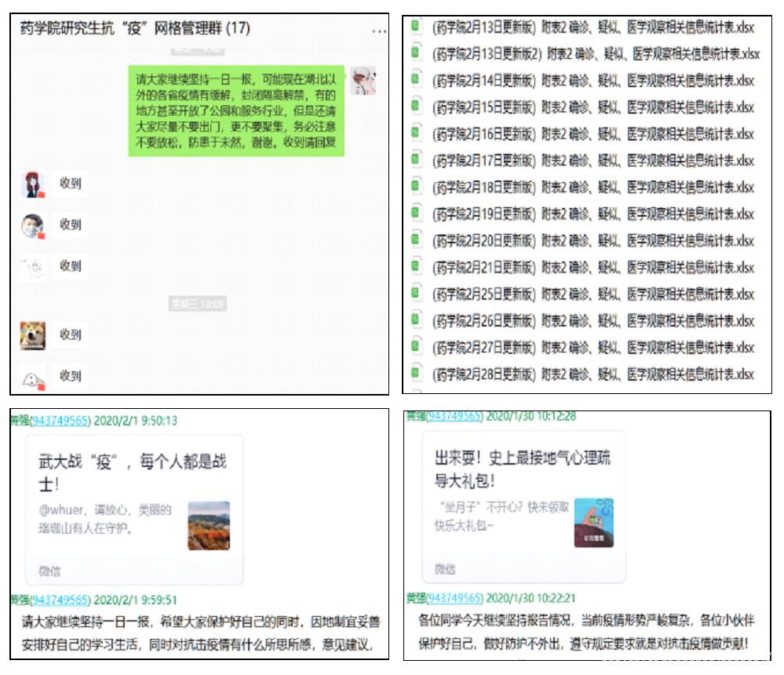
Task: Click the sender's avatar beside the green message
Action: pos(362,82)
